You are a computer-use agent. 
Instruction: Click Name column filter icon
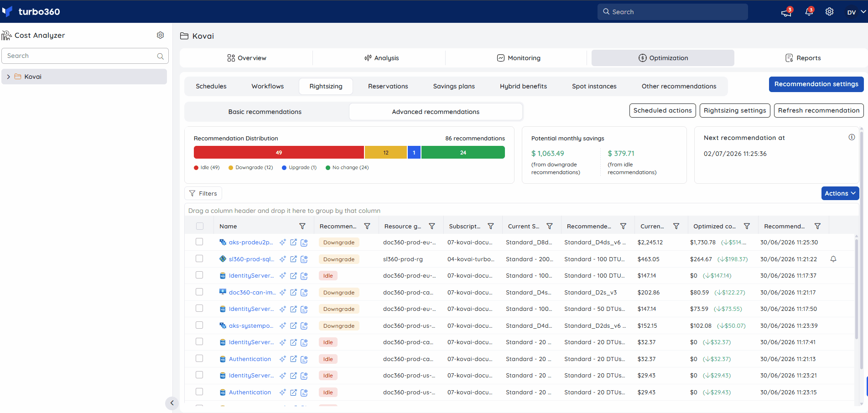coord(302,226)
